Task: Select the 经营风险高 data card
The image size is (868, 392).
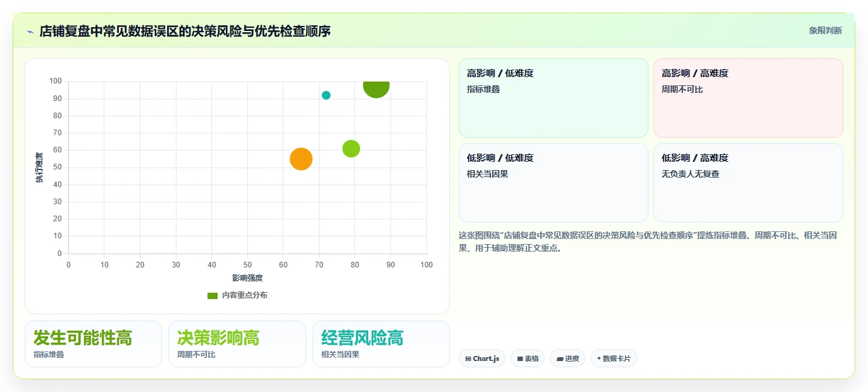Action: [381, 344]
